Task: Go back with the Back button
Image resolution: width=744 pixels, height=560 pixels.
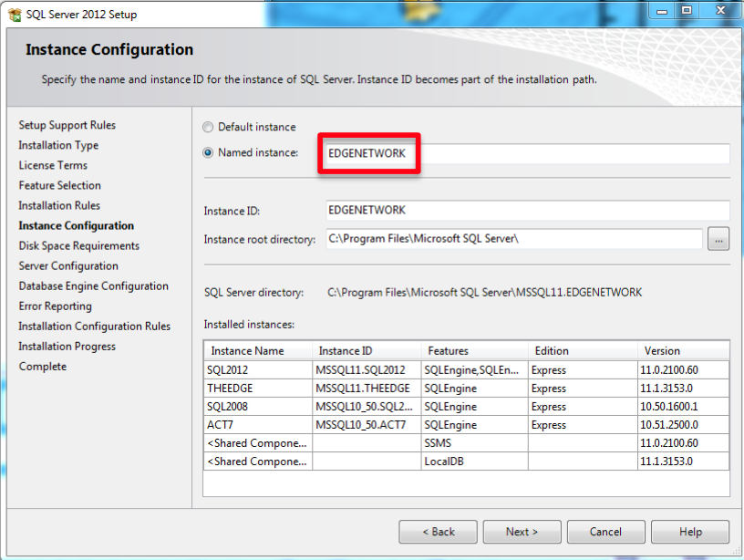Action: pyautogui.click(x=438, y=532)
